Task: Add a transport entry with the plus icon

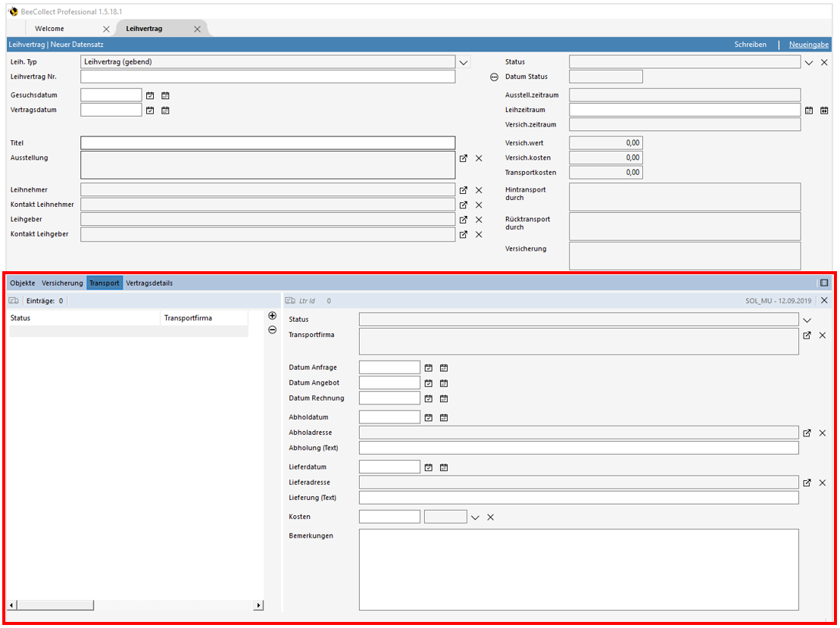Action: [x=272, y=316]
